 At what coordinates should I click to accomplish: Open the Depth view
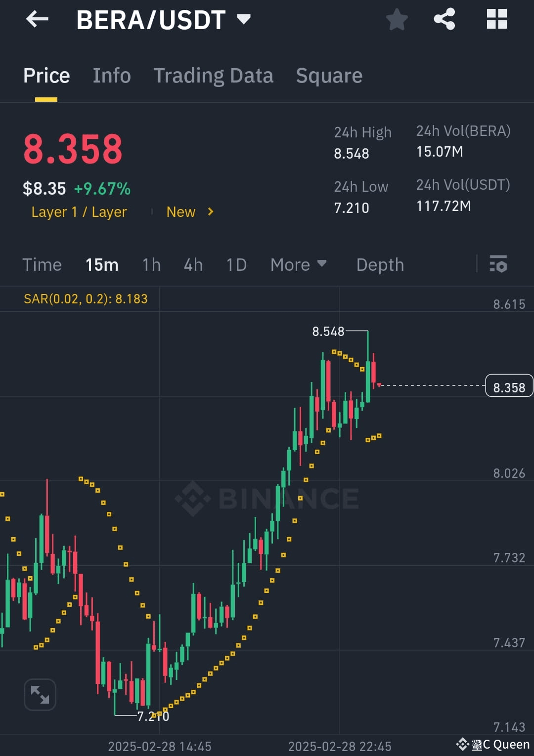pos(380,265)
